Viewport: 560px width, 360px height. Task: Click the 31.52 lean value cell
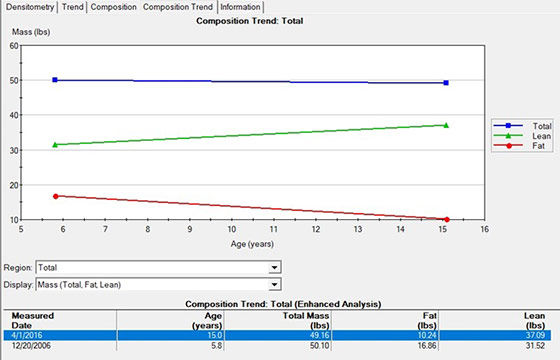point(535,346)
